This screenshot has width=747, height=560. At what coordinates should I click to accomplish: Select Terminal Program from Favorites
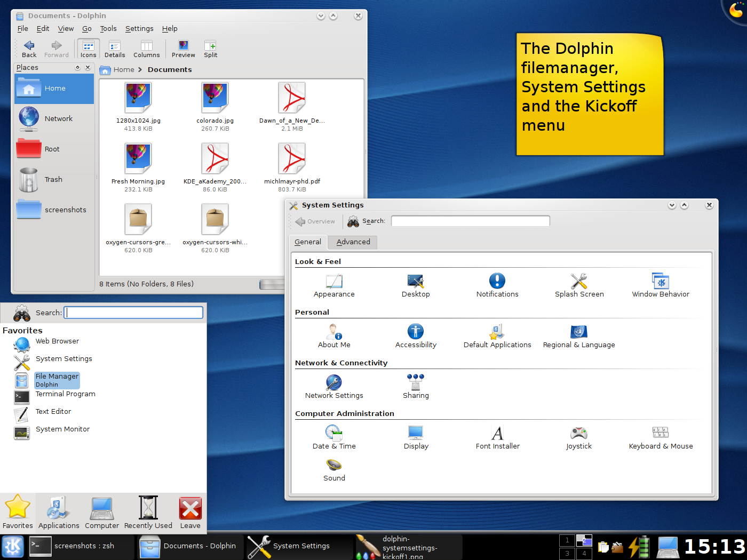pos(65,394)
